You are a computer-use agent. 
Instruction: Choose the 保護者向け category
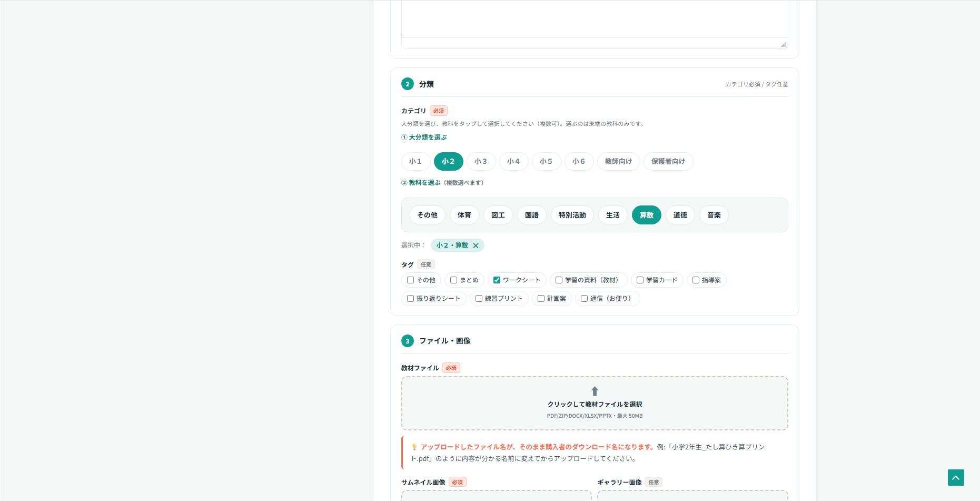[668, 161]
